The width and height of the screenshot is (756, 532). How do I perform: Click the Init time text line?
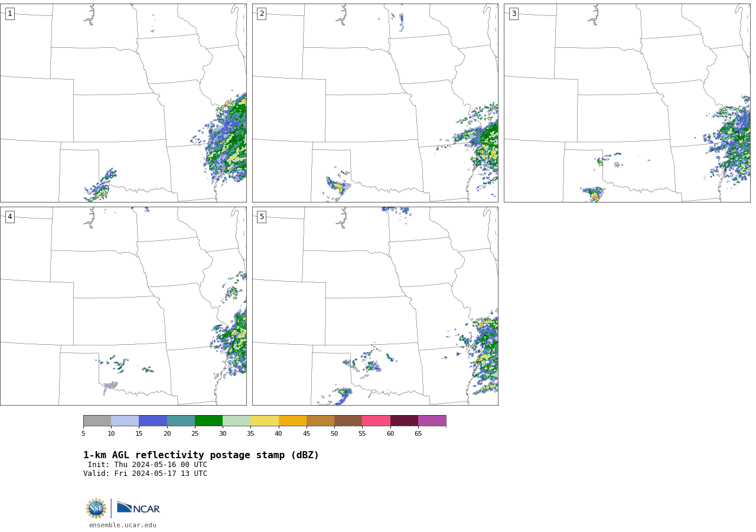(x=148, y=465)
